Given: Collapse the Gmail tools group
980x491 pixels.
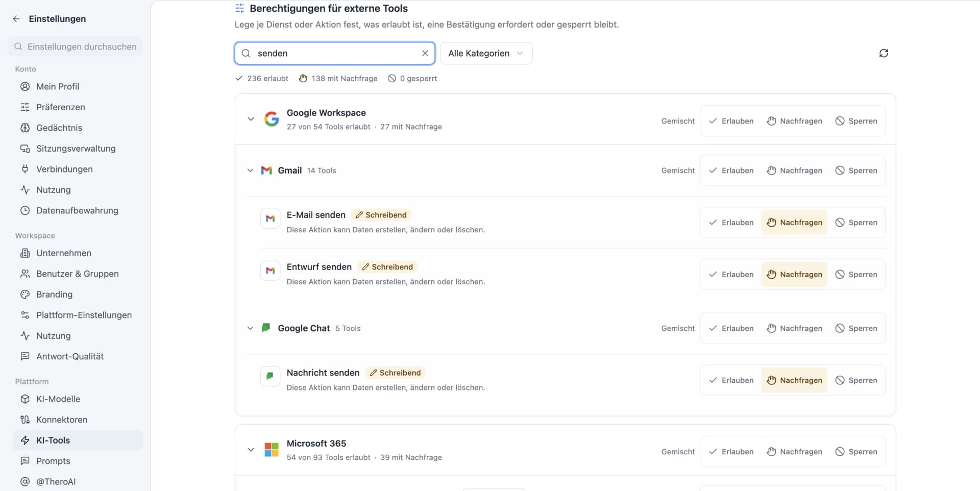Looking at the screenshot, I should click(x=250, y=170).
